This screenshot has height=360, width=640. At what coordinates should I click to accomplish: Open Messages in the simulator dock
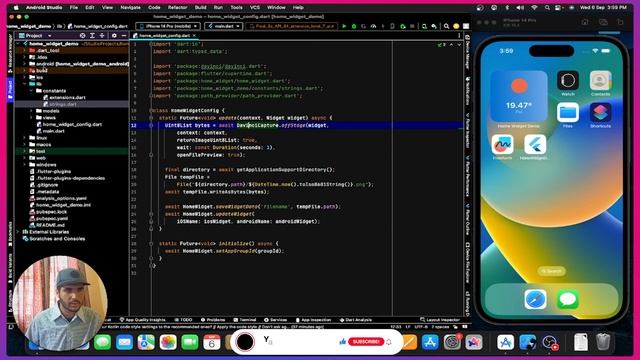click(x=568, y=300)
